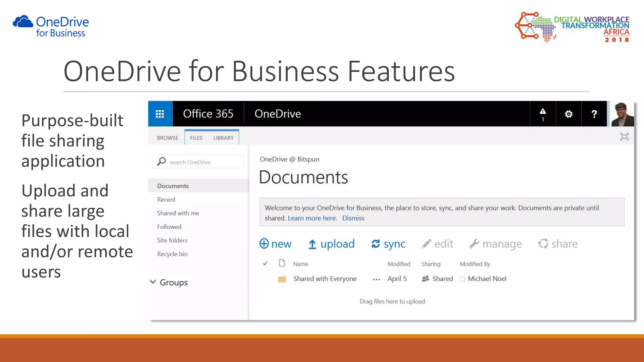644x362 pixels.
Task: Click the new document plus icon
Action: click(x=264, y=244)
